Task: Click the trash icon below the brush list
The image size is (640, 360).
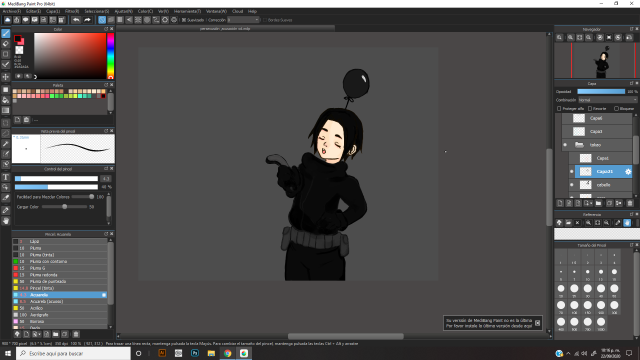Action: point(76,334)
